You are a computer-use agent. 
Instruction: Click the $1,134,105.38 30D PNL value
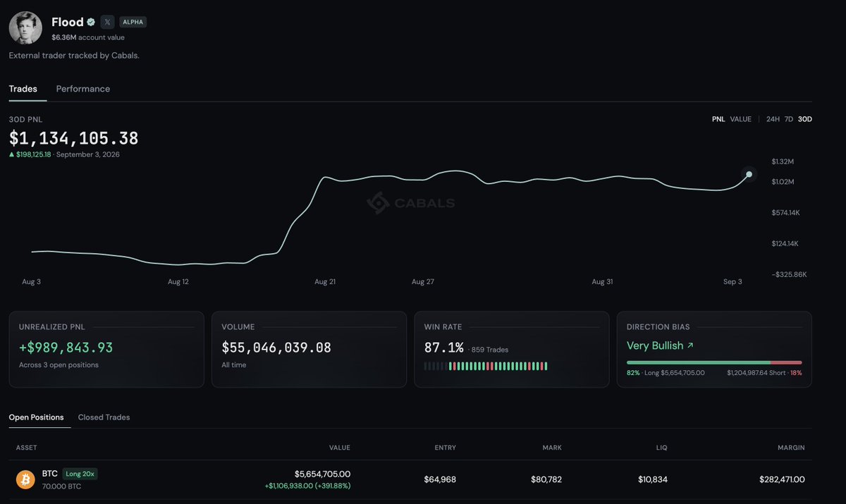tap(74, 138)
